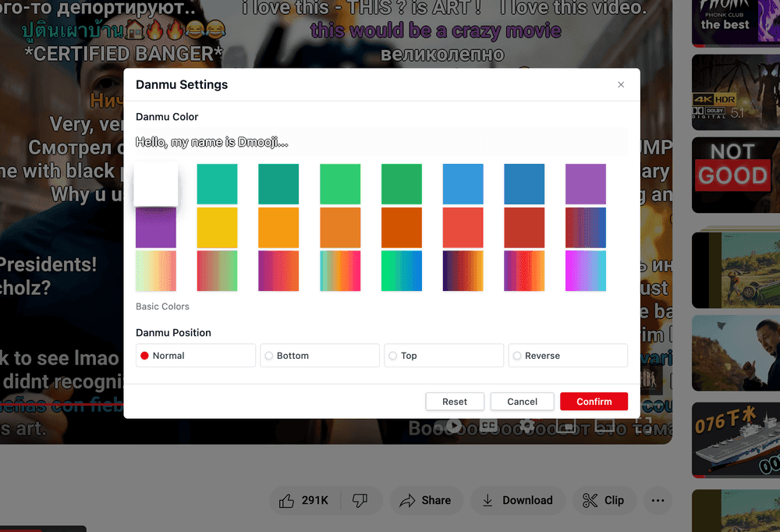Select the purple-to-orange gradient swatch
The image size is (780, 532).
coord(278,271)
